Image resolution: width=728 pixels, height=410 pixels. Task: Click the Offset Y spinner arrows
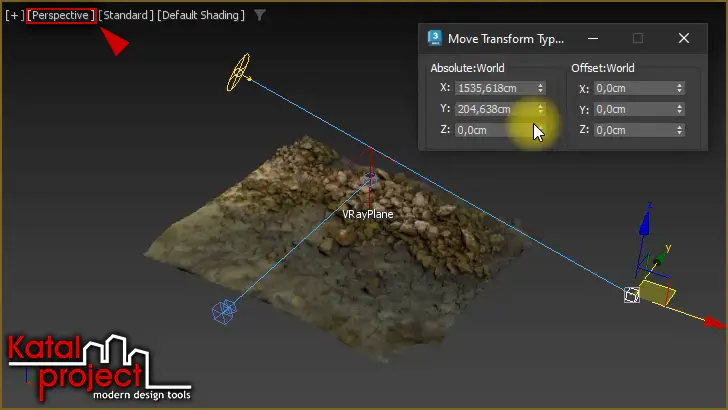[679, 109]
